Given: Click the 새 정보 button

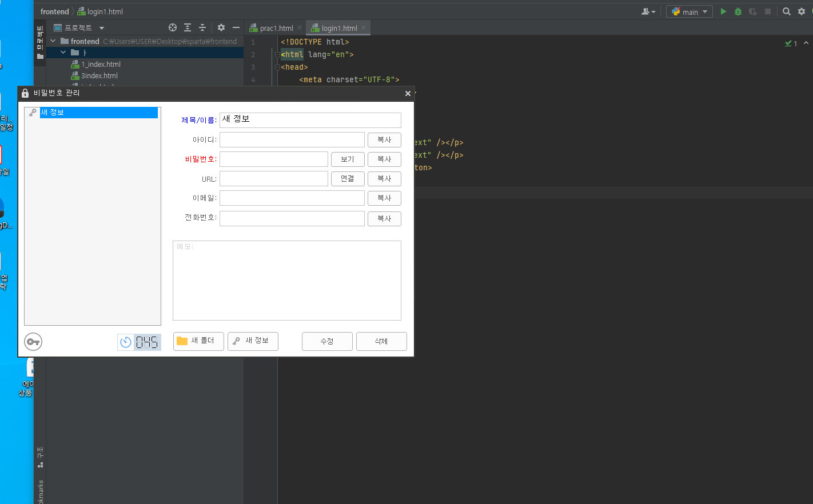Looking at the screenshot, I should pyautogui.click(x=253, y=341).
